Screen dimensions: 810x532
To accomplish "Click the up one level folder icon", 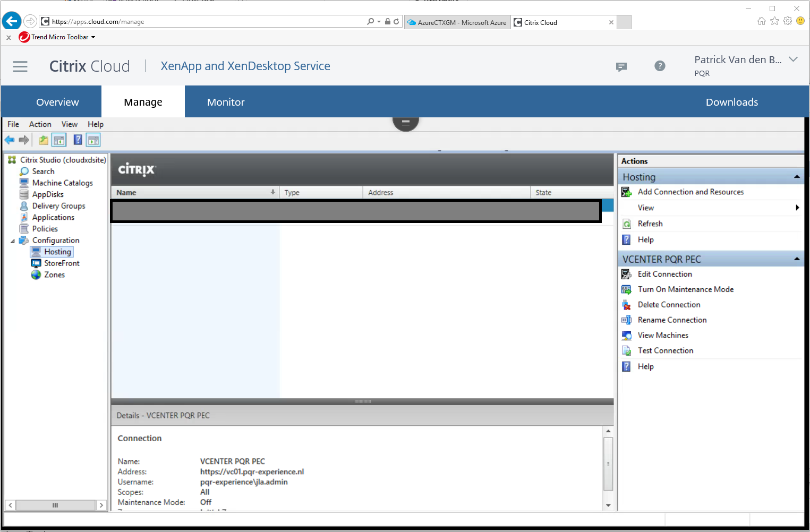I will coord(44,140).
